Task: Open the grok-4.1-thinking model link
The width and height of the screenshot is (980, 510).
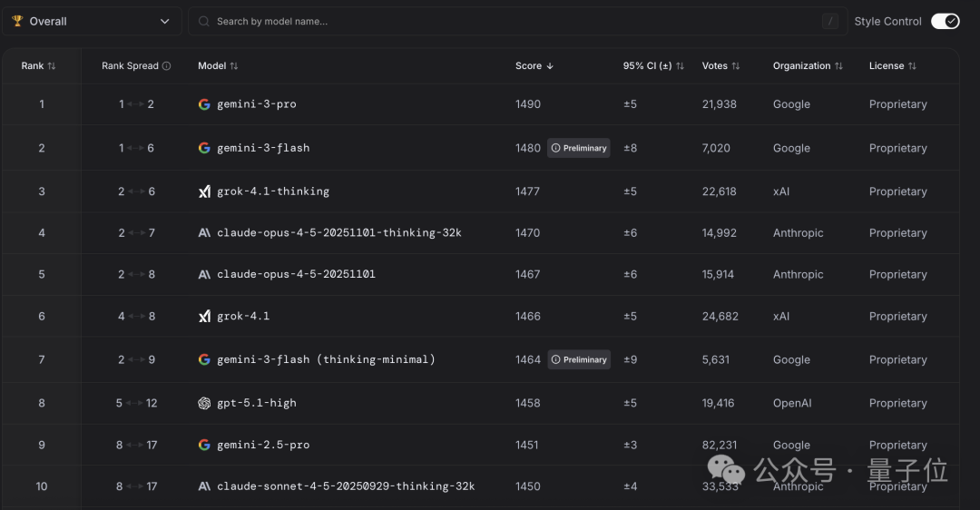Action: point(273,191)
